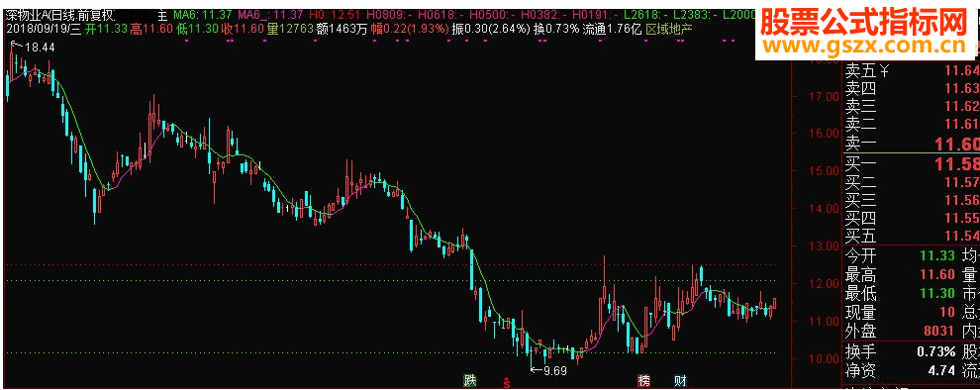
Task: Select the green MA6: 11.37 indicator label
Action: (203, 15)
